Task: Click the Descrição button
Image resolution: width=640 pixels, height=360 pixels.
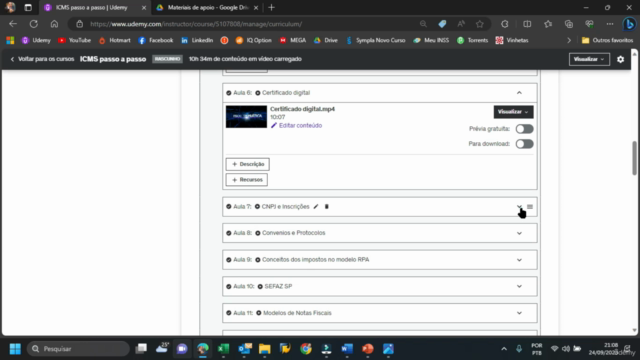Action: tap(247, 164)
